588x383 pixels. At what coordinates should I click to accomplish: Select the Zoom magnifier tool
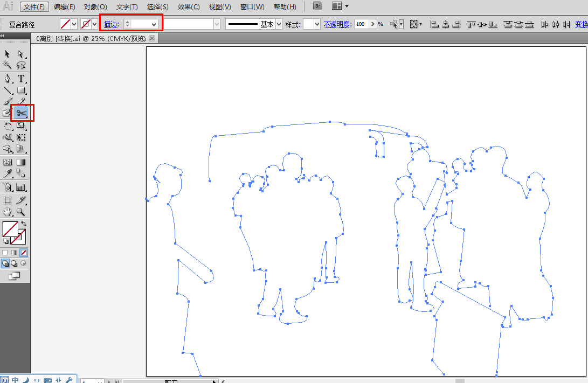pos(20,212)
